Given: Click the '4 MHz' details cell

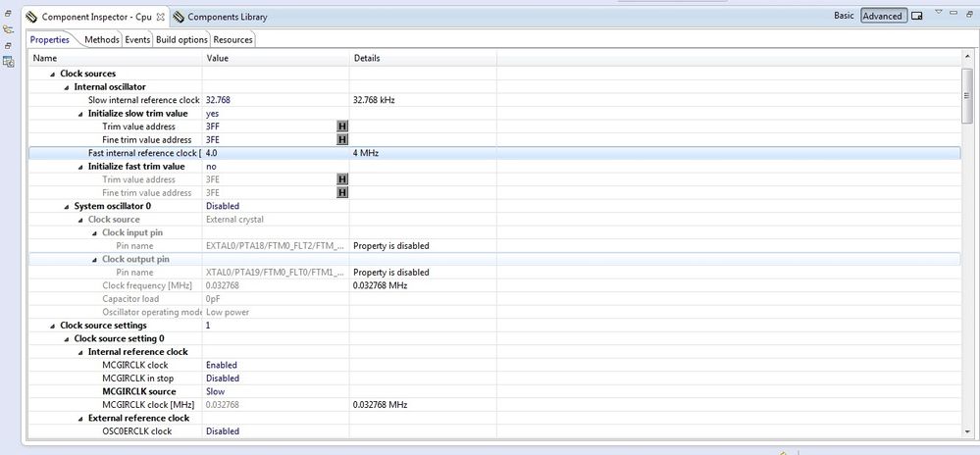Looking at the screenshot, I should (x=366, y=153).
